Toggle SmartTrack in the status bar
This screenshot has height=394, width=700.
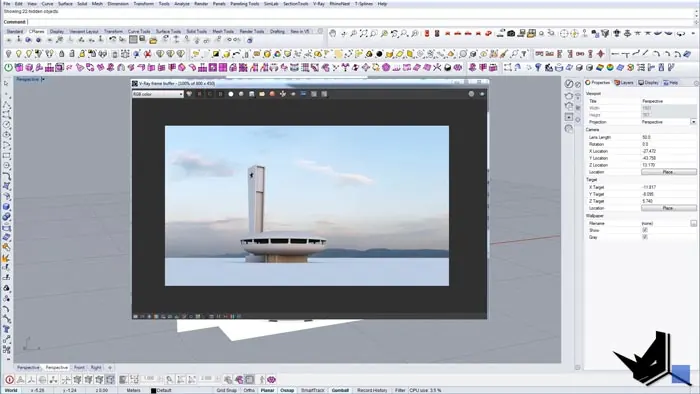[x=312, y=390]
